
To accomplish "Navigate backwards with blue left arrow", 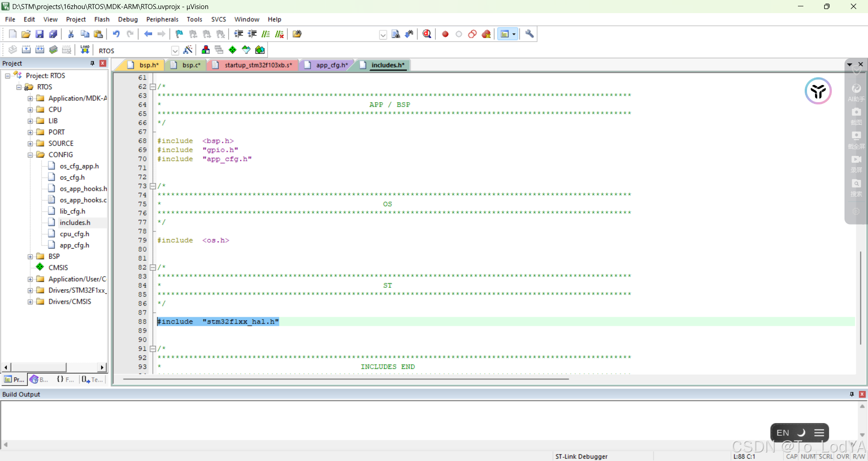I will point(148,34).
